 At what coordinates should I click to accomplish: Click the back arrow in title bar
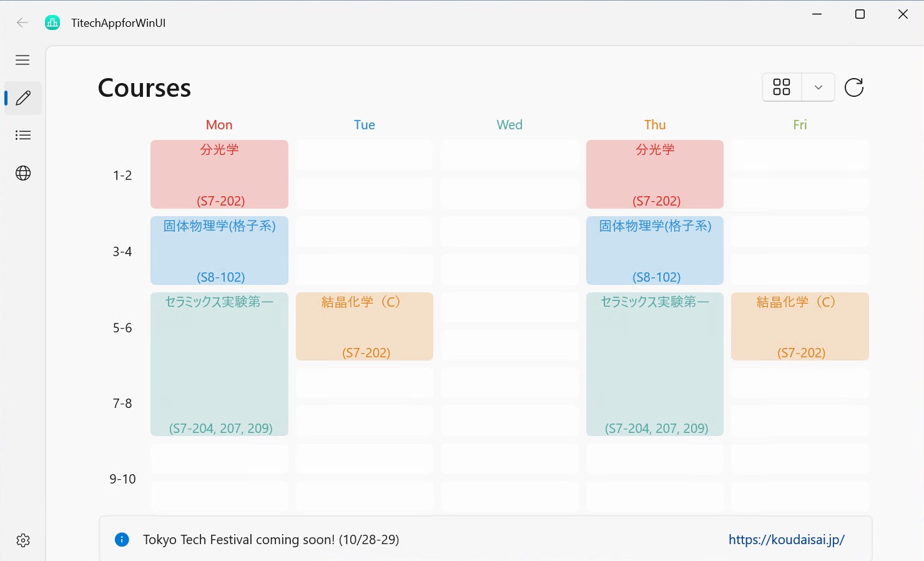22,22
